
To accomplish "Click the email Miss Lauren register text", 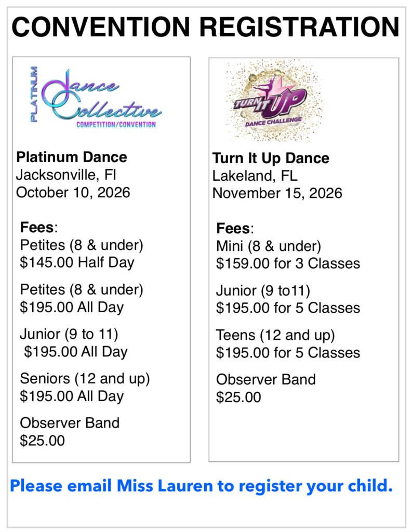I will [202, 486].
